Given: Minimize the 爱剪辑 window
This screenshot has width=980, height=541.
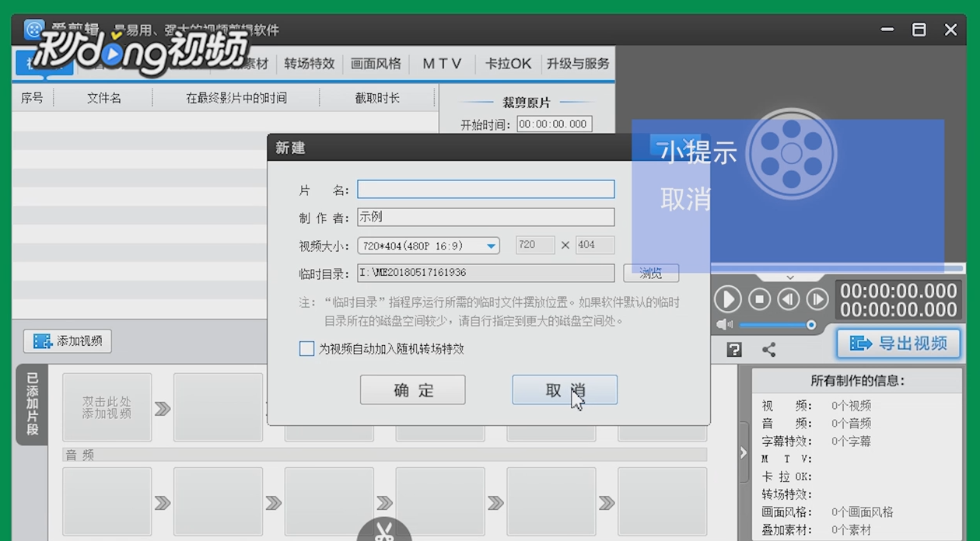Looking at the screenshot, I should [887, 30].
